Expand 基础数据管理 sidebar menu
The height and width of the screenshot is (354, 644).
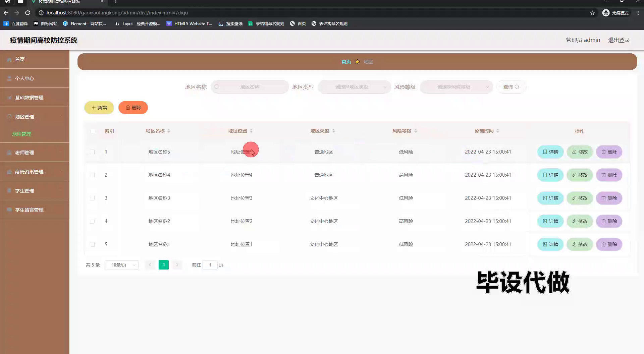coord(35,98)
